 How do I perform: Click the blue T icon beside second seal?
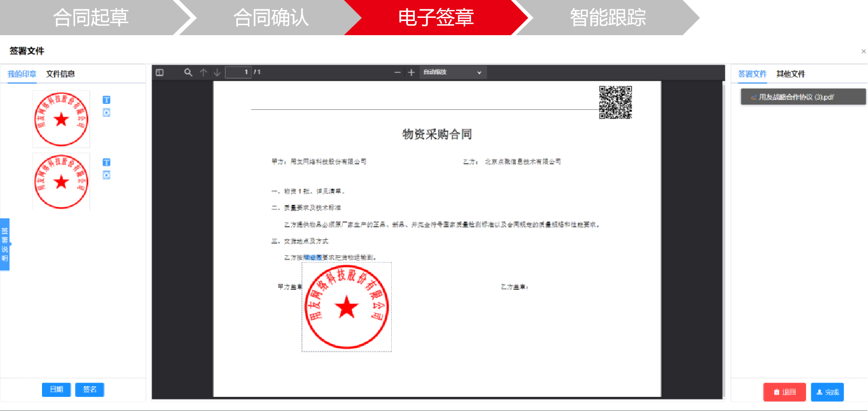click(x=107, y=162)
